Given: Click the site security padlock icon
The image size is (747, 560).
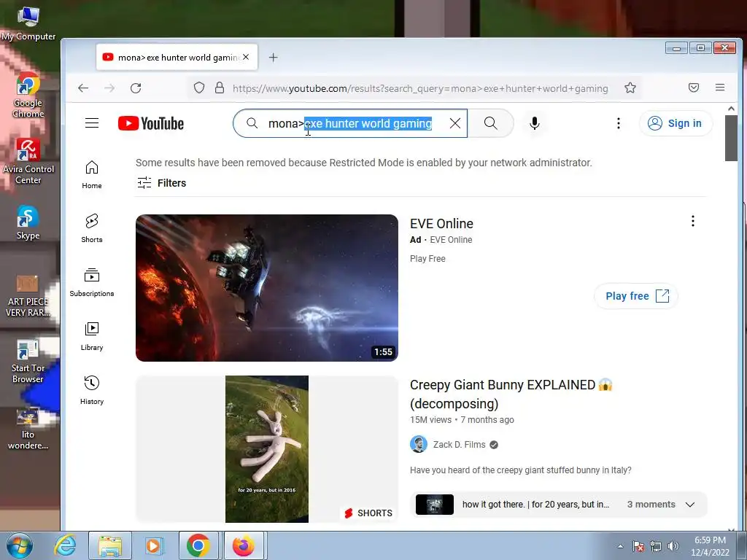Looking at the screenshot, I should click(219, 87).
